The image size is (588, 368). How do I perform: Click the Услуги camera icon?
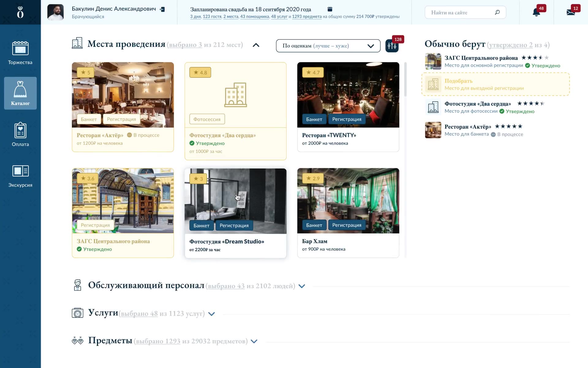click(x=77, y=313)
